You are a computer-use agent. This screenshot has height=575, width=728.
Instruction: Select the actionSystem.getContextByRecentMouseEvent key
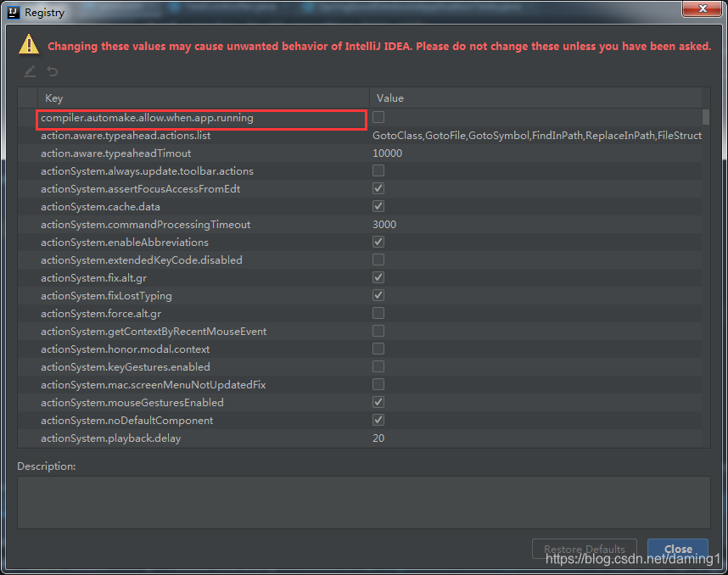coord(154,332)
